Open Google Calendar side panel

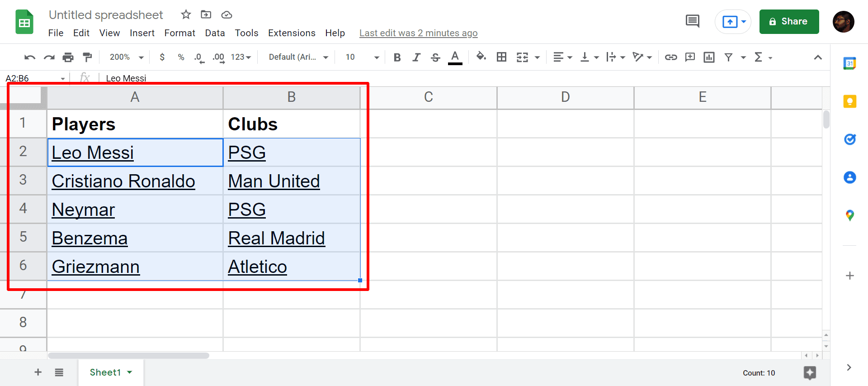pyautogui.click(x=849, y=63)
